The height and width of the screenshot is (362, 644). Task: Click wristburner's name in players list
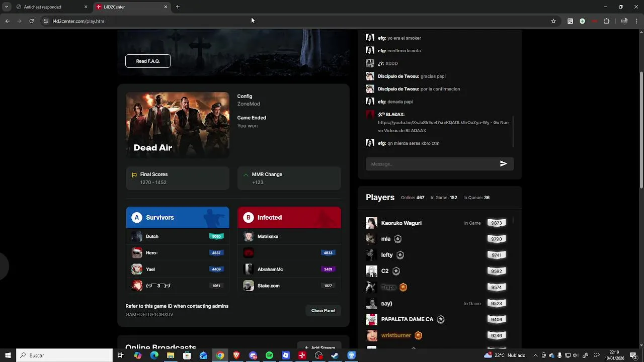(x=396, y=335)
